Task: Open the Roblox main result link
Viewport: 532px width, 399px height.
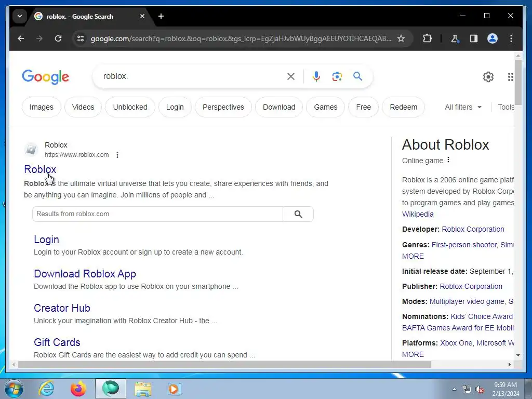Action: pos(40,169)
